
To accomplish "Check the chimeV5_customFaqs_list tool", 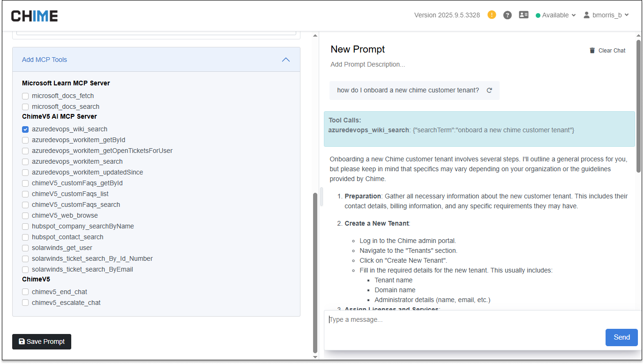I will [25, 194].
